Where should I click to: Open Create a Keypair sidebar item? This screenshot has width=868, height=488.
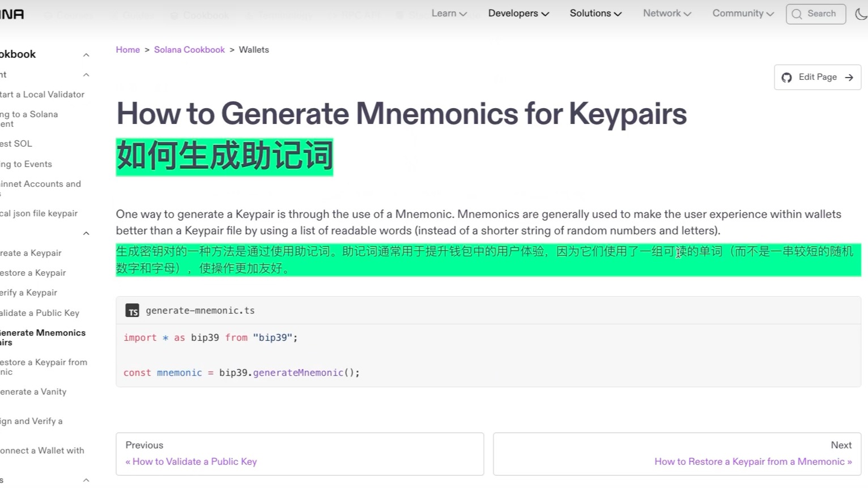coord(31,253)
